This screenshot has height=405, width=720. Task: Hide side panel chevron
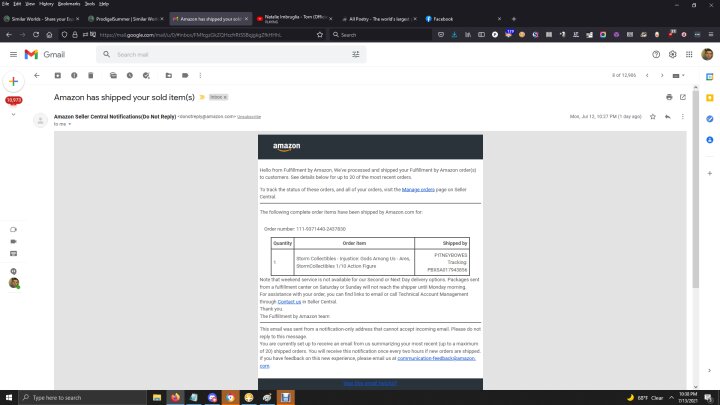coord(709,370)
